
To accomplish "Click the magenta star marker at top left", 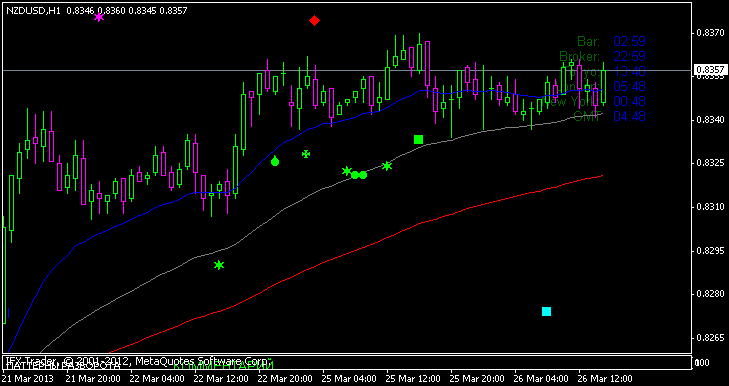I will (x=99, y=17).
